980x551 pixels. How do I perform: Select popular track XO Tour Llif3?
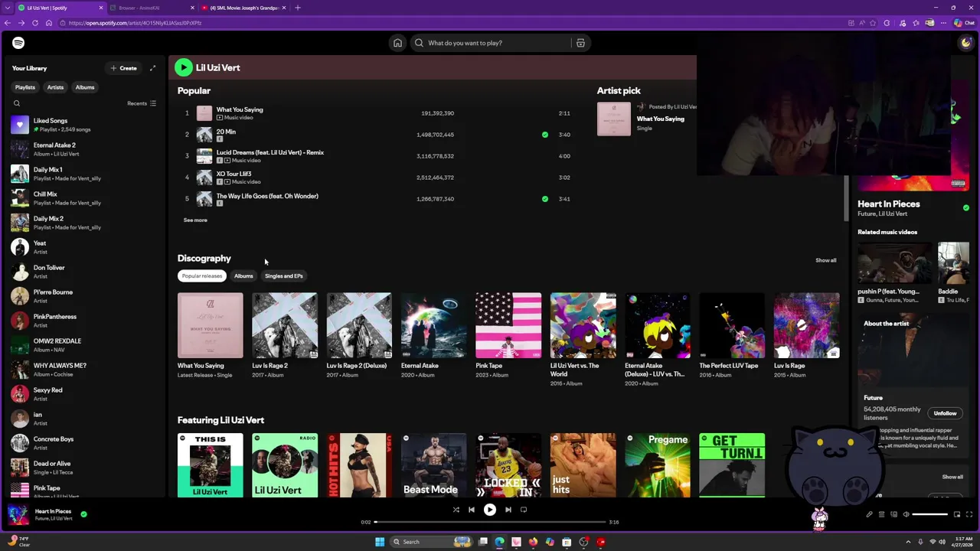[377, 178]
